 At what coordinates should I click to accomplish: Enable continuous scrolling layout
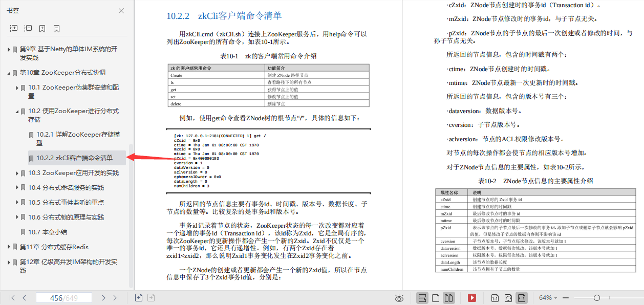tap(422, 297)
